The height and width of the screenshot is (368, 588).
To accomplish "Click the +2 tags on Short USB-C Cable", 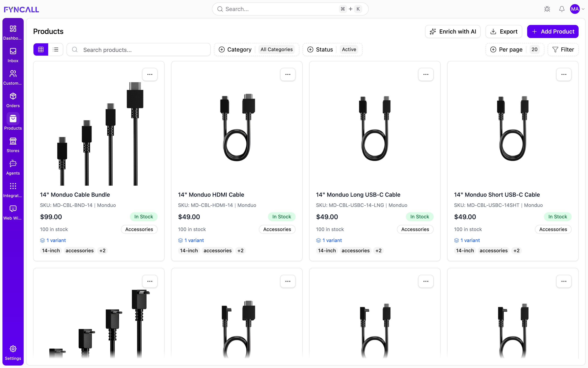I will (x=516, y=250).
